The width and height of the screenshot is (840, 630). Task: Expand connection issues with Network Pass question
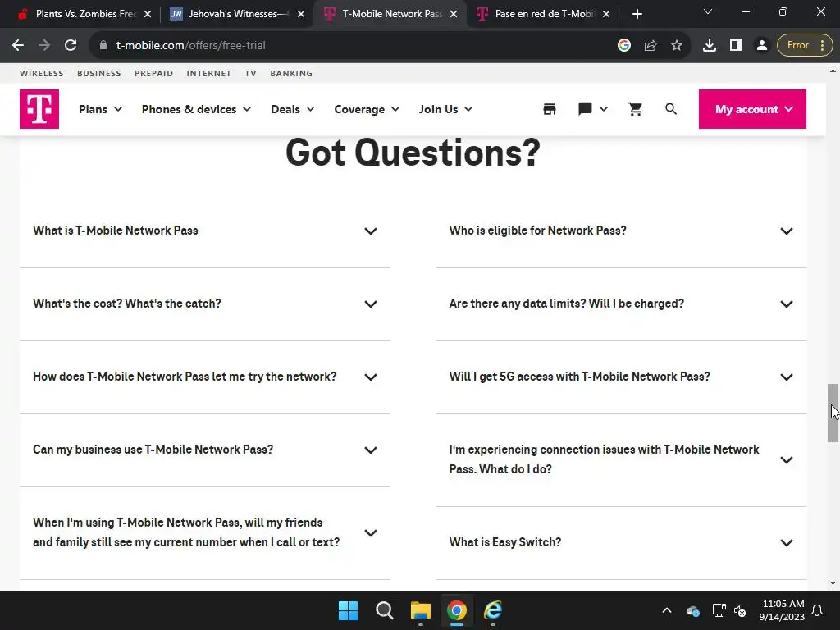coord(622,459)
